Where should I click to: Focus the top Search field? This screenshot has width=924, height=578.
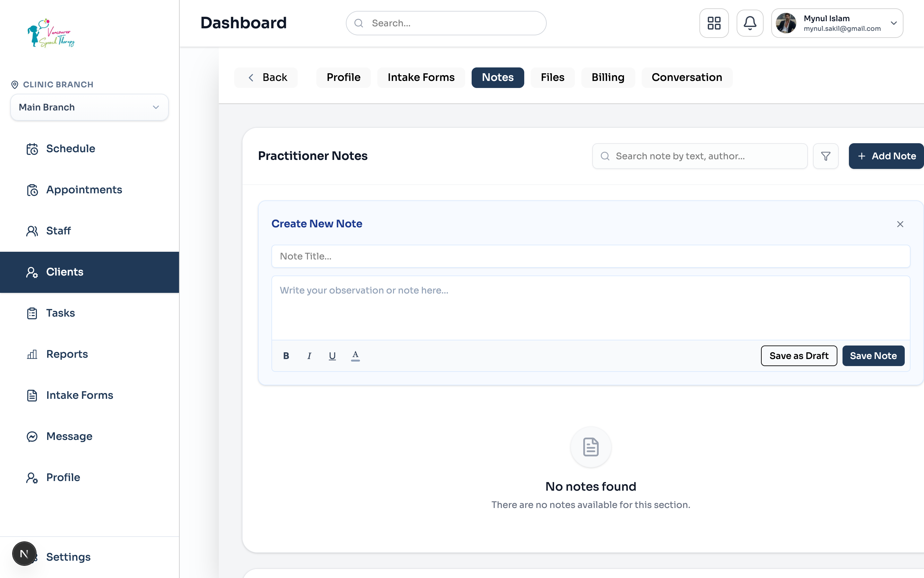[x=446, y=23]
